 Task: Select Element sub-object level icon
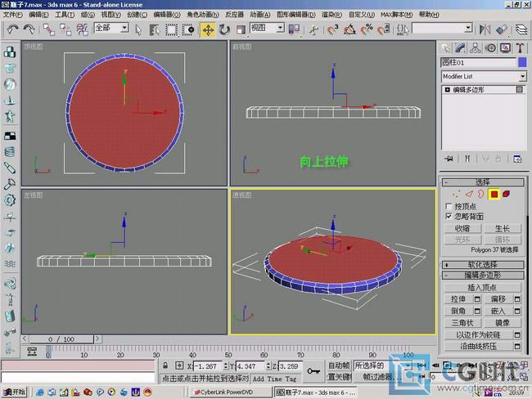click(x=506, y=195)
